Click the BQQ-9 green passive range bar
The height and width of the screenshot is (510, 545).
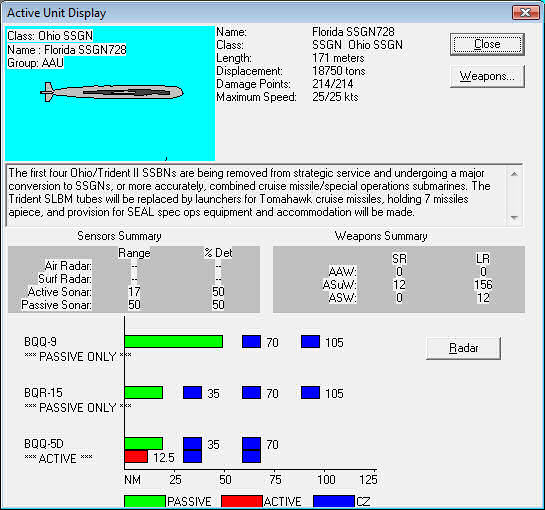(173, 341)
